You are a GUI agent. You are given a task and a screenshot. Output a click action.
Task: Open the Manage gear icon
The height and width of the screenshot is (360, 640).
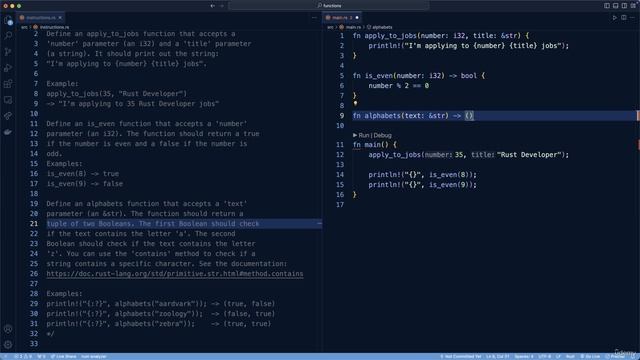point(8,344)
